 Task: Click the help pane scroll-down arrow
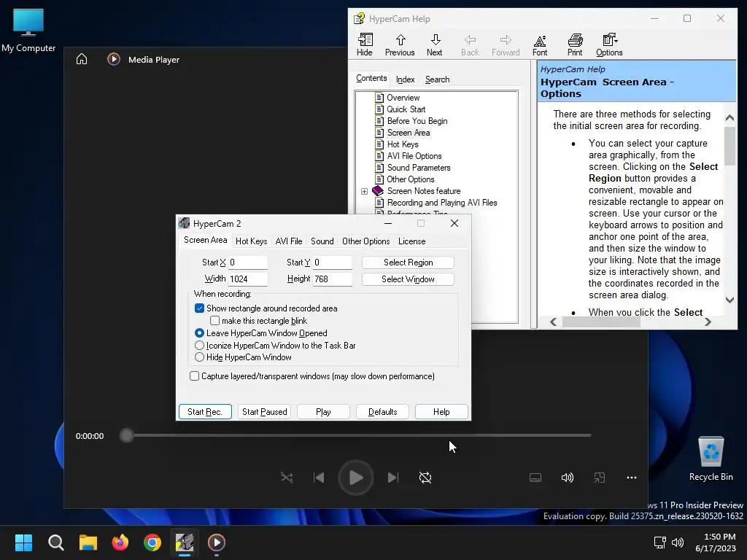click(x=729, y=300)
